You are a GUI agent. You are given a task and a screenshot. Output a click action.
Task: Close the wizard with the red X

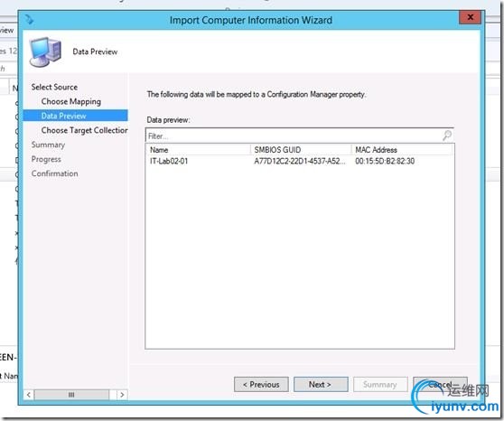coord(470,17)
